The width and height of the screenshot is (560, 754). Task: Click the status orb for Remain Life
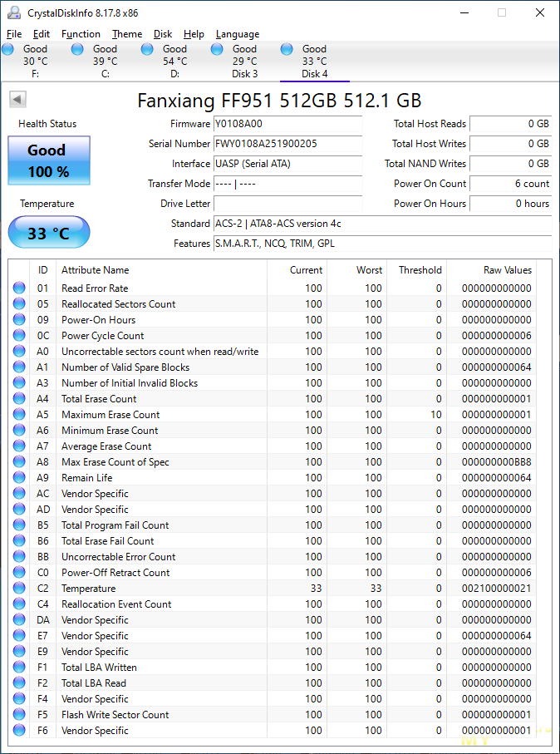pos(19,478)
